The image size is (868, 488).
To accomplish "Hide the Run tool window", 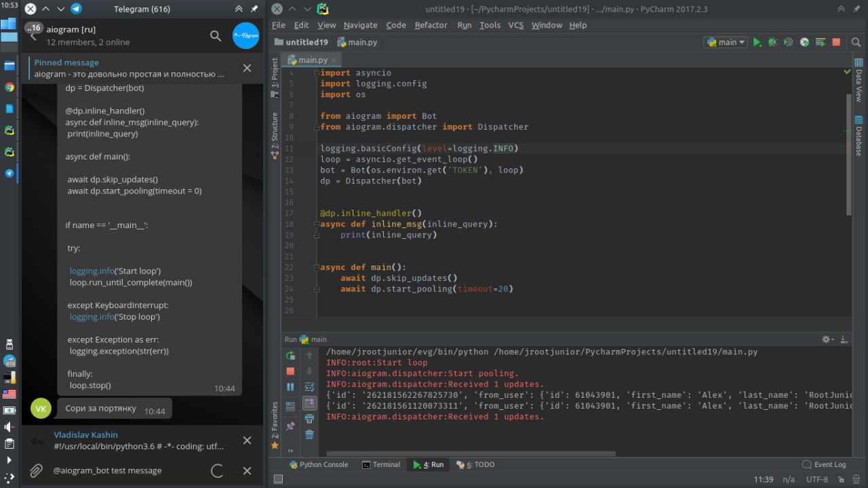I will tap(844, 339).
